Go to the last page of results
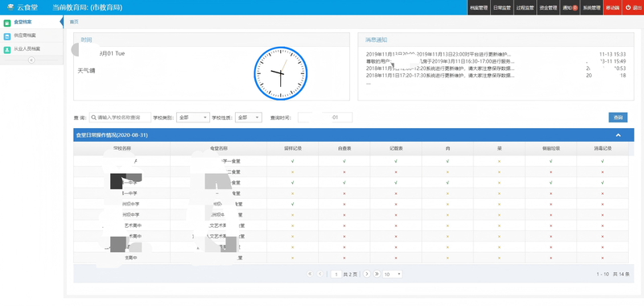Viewport: 644px width, 306px height. [377, 274]
